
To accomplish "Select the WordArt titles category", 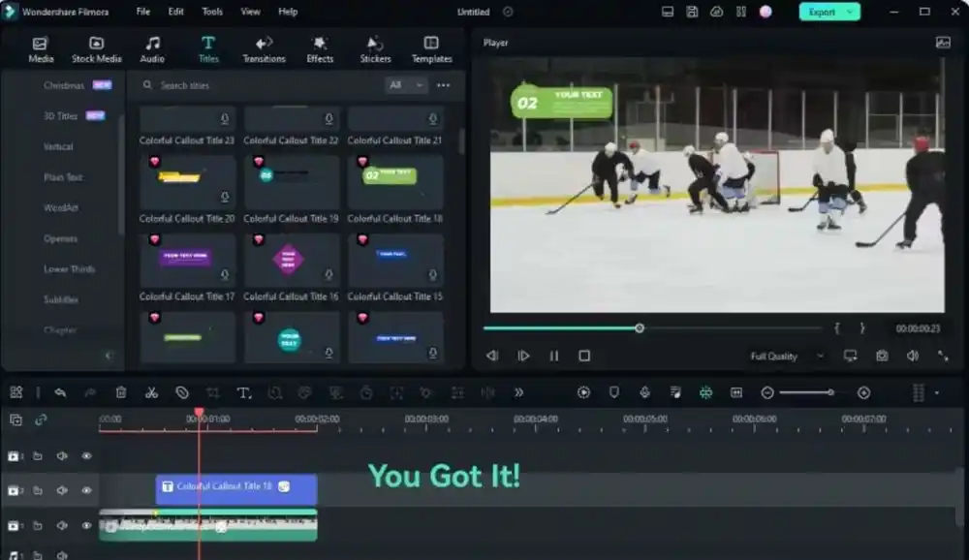I will tap(61, 208).
